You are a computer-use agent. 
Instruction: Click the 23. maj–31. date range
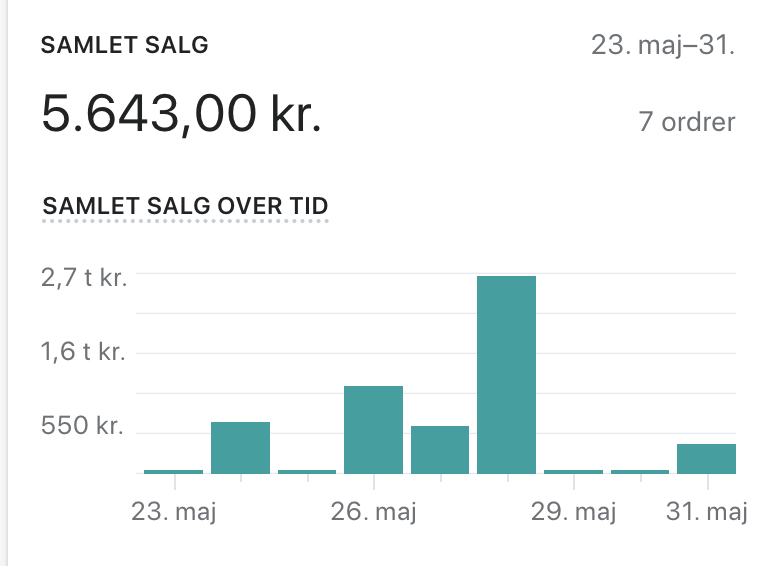point(662,46)
